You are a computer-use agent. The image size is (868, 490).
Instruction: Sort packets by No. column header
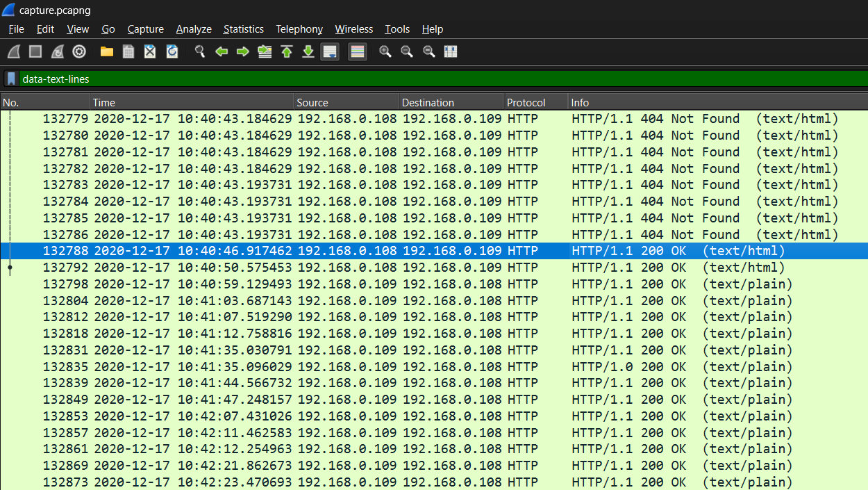pos(44,102)
